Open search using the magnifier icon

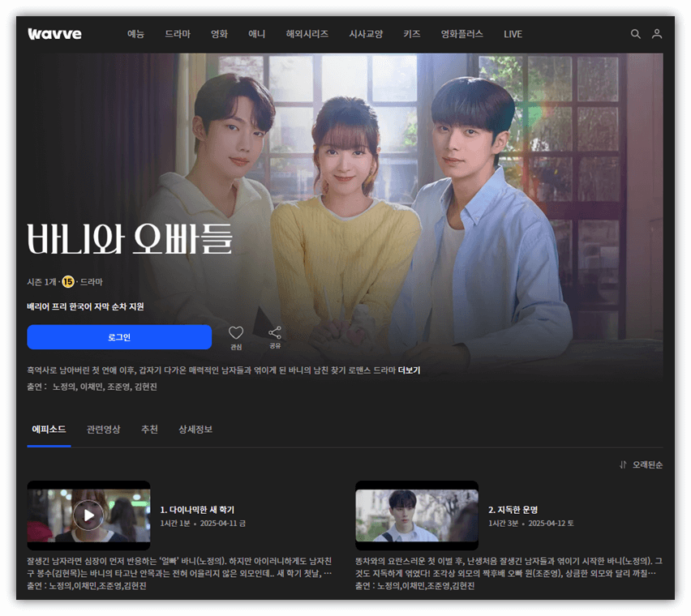tap(636, 34)
